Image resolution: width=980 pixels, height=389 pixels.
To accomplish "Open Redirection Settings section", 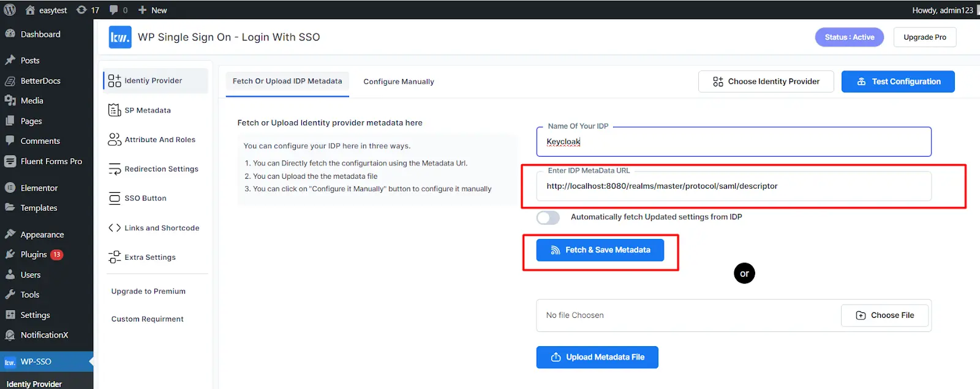I will click(x=156, y=169).
